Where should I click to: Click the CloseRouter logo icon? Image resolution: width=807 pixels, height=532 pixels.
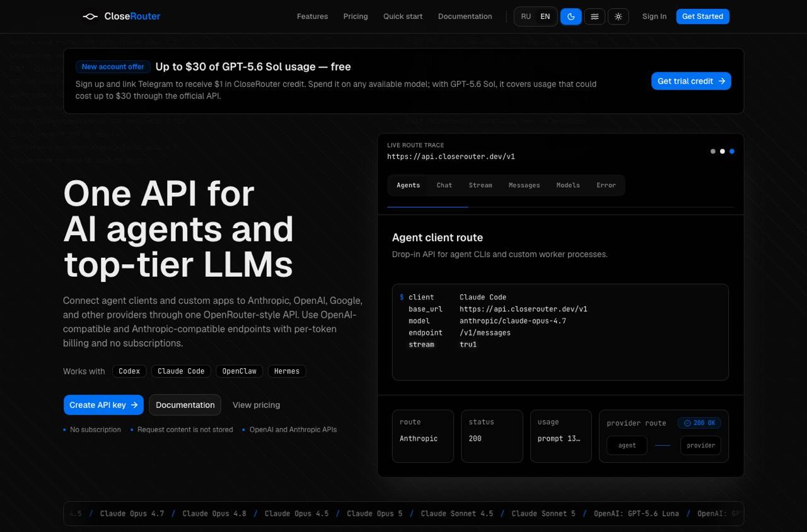click(x=90, y=16)
